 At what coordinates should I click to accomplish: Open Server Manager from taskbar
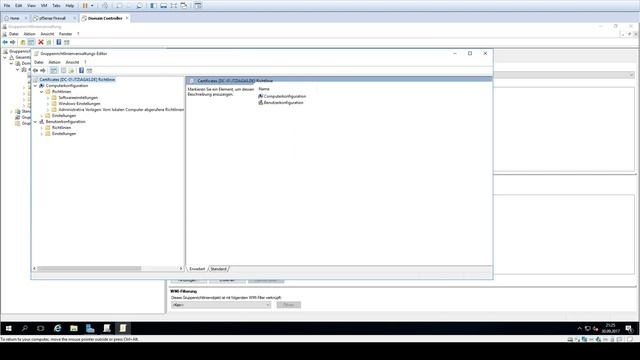[x=90, y=328]
